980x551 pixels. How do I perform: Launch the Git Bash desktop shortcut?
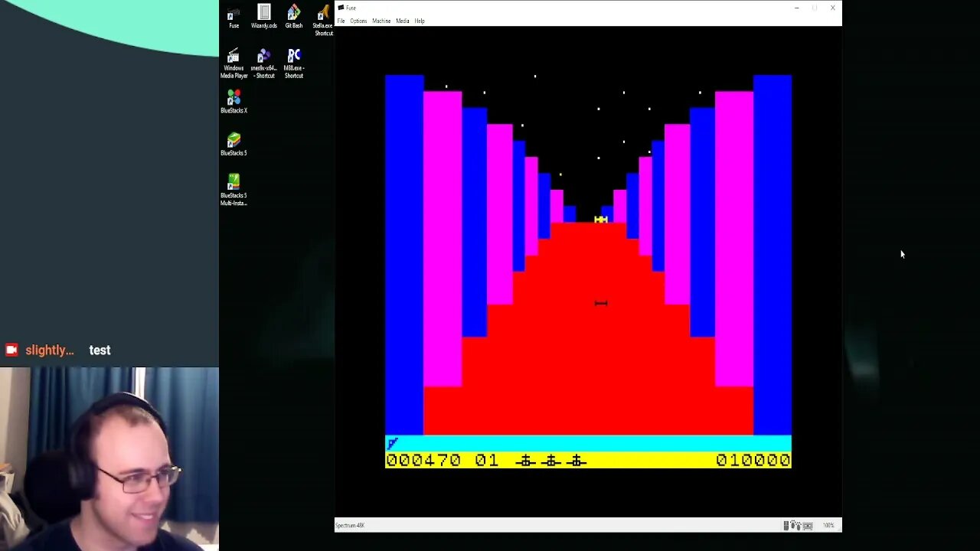[294, 17]
